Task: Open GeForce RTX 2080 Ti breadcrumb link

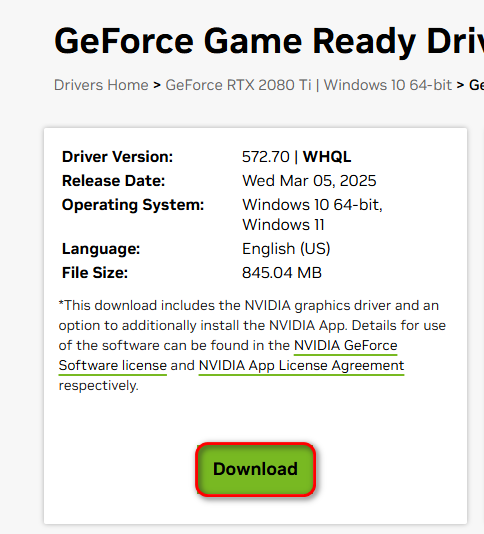Action: tap(309, 85)
